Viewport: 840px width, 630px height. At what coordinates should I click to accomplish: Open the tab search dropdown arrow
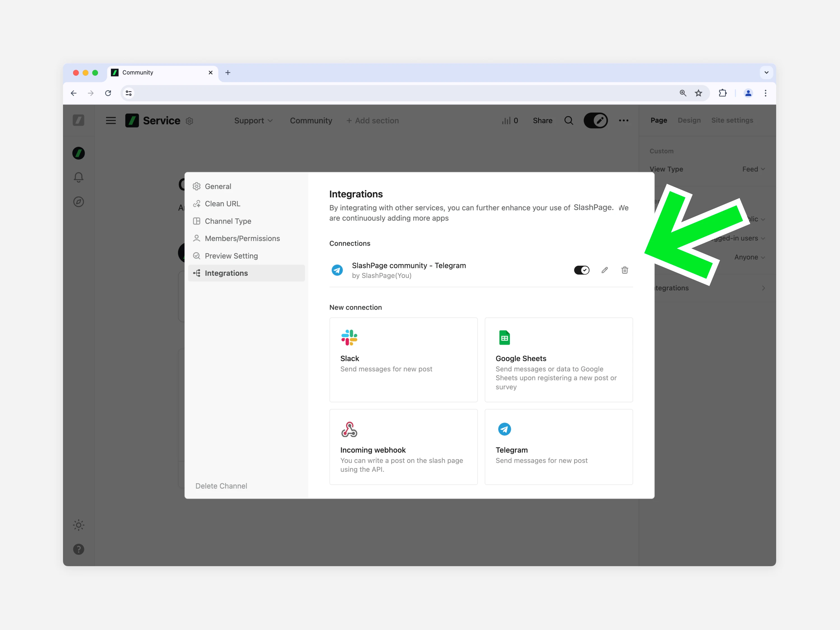[766, 73]
